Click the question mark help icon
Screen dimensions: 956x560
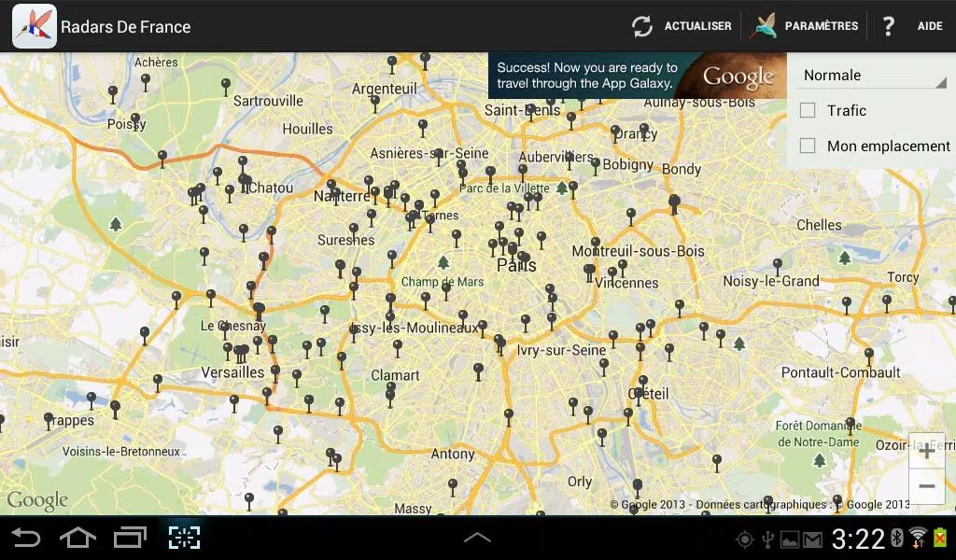pyautogui.click(x=889, y=26)
